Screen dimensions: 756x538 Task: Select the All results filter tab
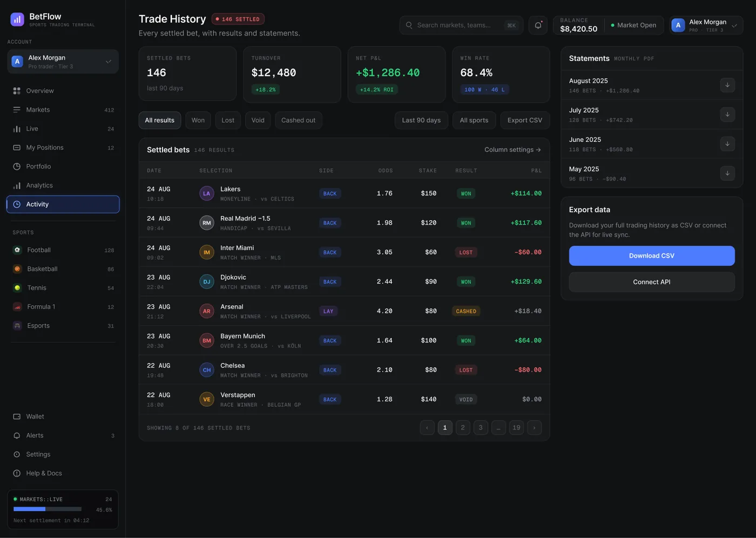pos(160,120)
